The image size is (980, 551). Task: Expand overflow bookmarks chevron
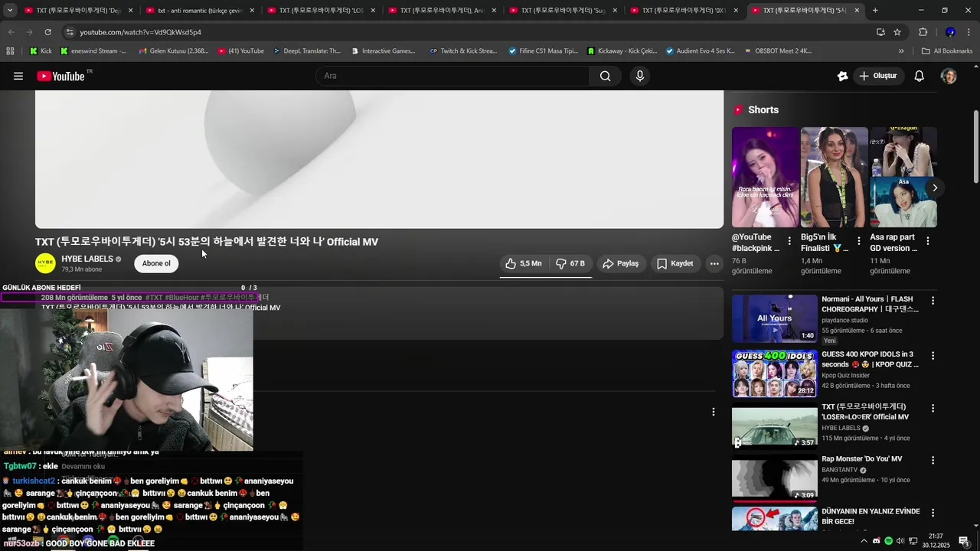coord(901,51)
